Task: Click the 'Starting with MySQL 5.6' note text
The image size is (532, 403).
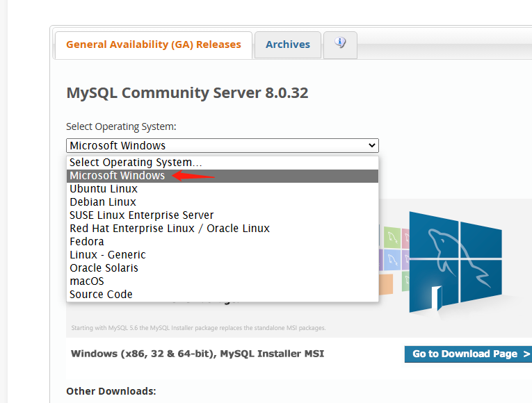Action: point(198,328)
